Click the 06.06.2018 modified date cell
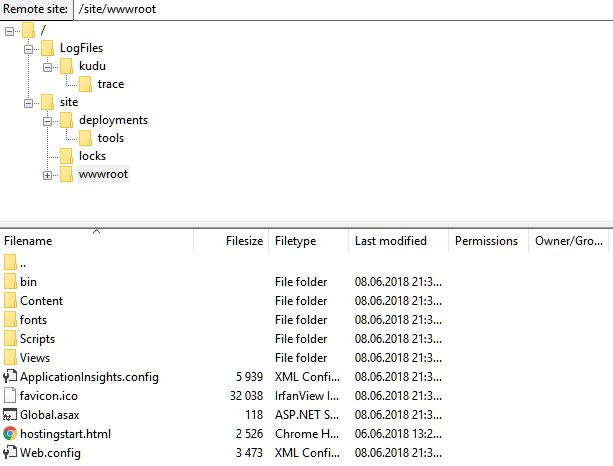 coord(398,434)
